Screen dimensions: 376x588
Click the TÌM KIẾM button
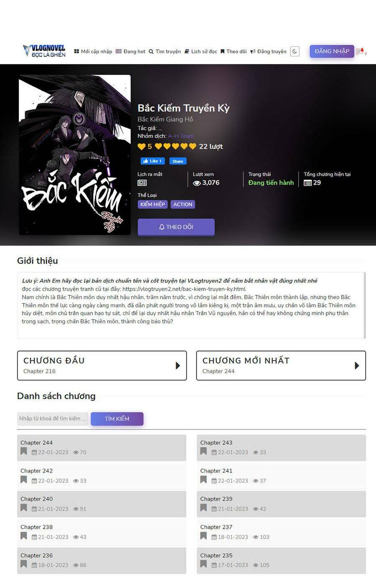coord(117,418)
